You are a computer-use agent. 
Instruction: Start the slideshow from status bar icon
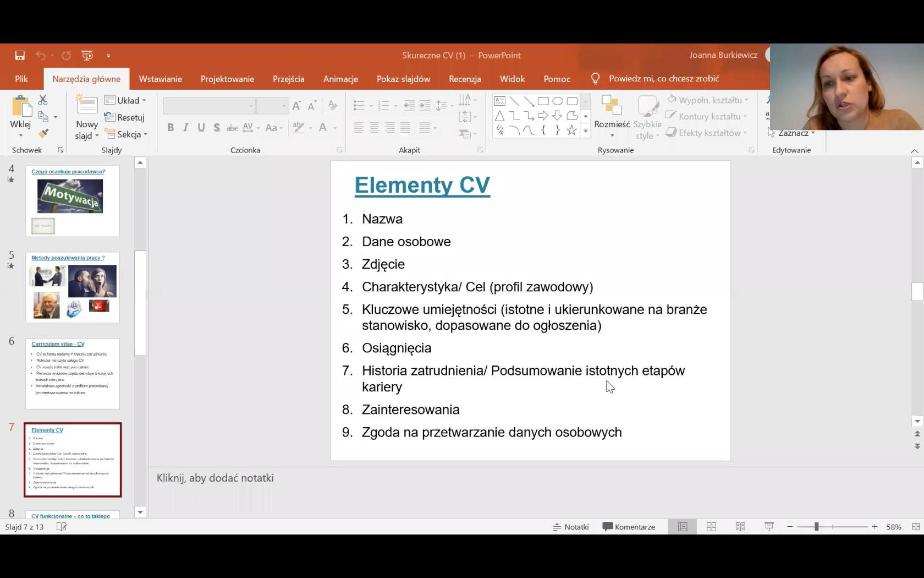(x=769, y=527)
